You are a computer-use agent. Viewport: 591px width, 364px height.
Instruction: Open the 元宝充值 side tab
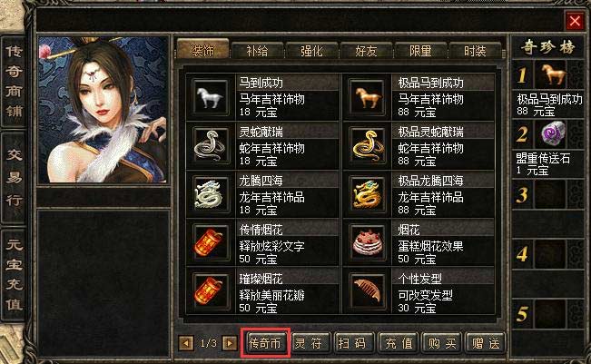[14, 275]
